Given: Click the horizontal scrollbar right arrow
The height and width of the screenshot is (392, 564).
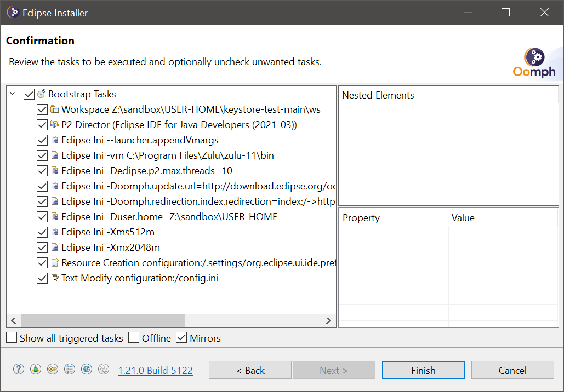Looking at the screenshot, I should coord(328,320).
